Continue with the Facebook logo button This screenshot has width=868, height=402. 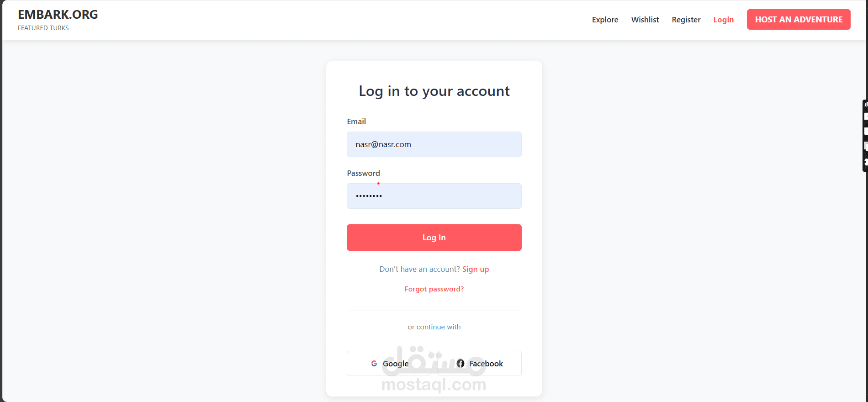pos(479,364)
